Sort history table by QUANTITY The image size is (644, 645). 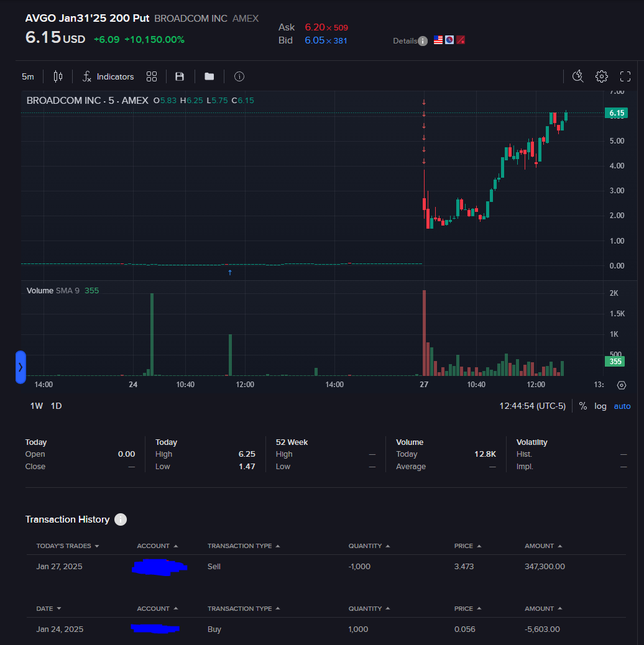pyautogui.click(x=369, y=609)
